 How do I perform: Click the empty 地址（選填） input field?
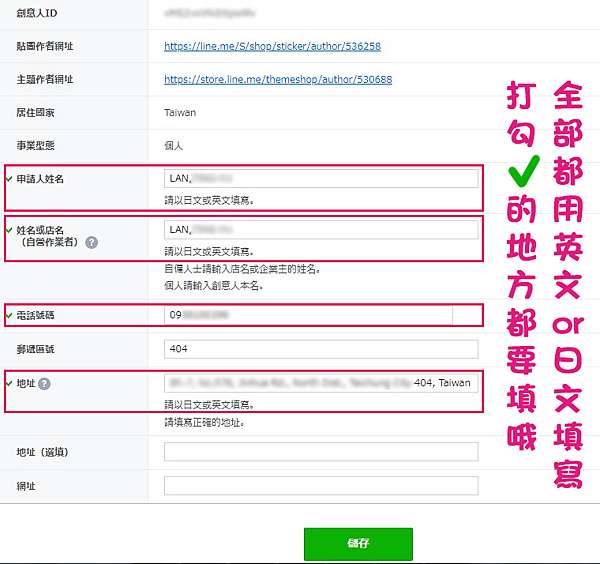321,452
